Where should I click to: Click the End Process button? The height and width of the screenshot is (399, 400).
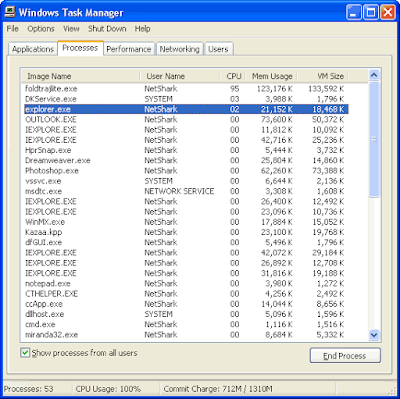pos(345,356)
